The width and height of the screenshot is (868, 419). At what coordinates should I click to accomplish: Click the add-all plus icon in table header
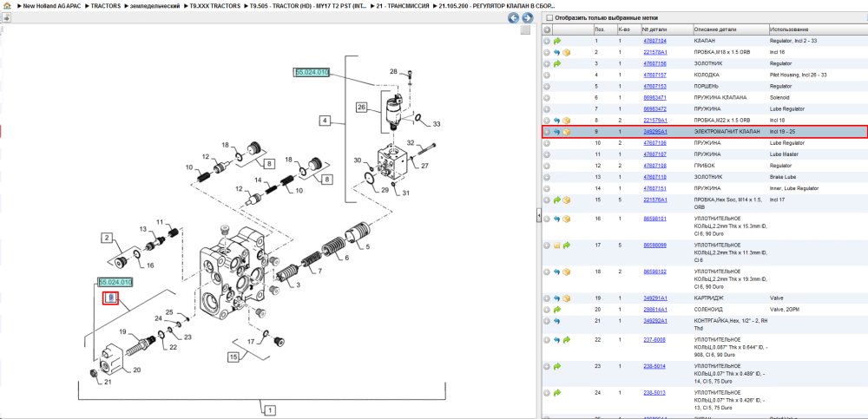tap(547, 29)
